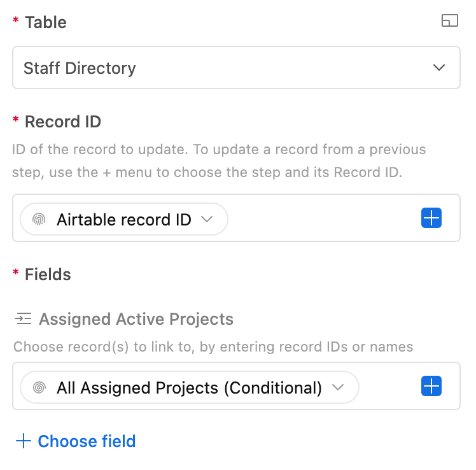Click the Assigned Active Projects input empty area
The image size is (476, 470).
pos(389,386)
